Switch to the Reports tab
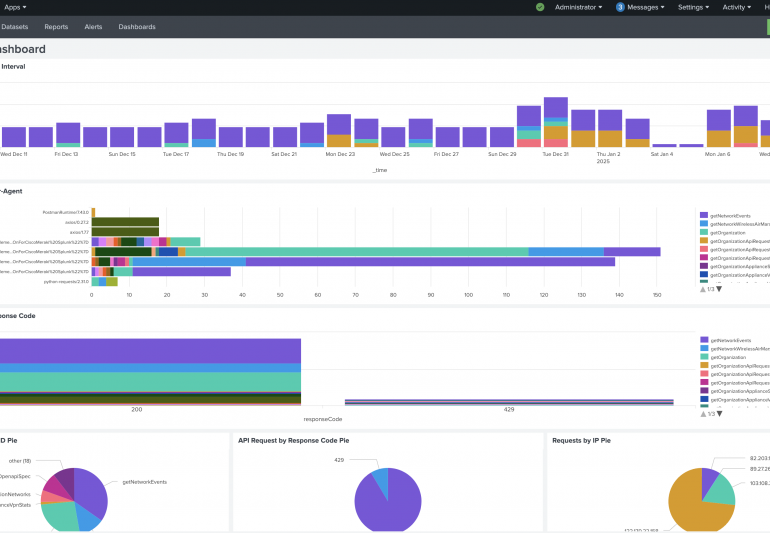770x533 pixels. (x=56, y=27)
